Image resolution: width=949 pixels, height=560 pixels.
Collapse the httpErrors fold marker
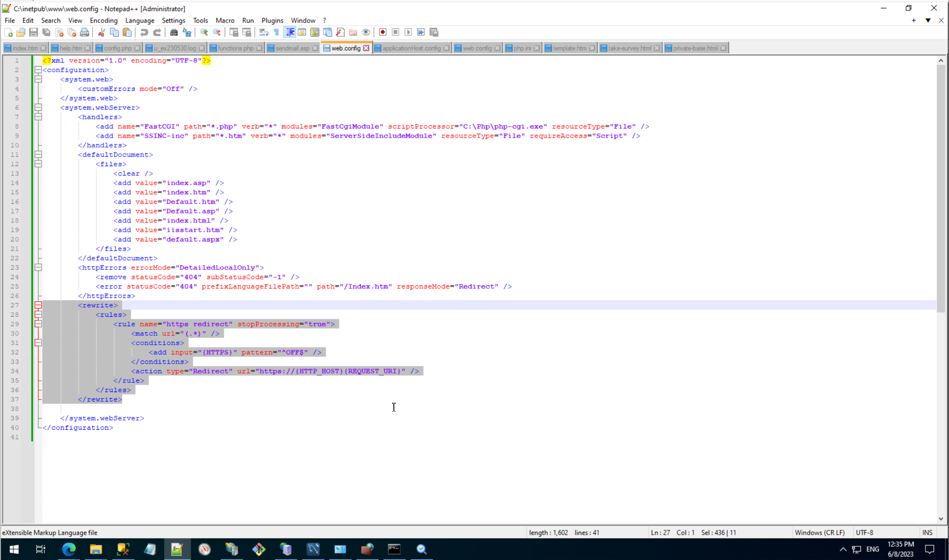39,268
